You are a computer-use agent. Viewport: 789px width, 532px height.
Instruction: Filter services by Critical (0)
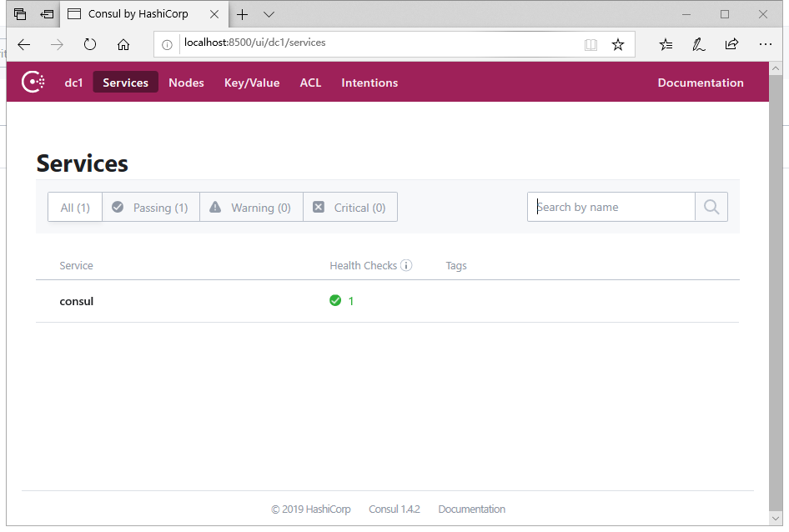click(x=349, y=208)
